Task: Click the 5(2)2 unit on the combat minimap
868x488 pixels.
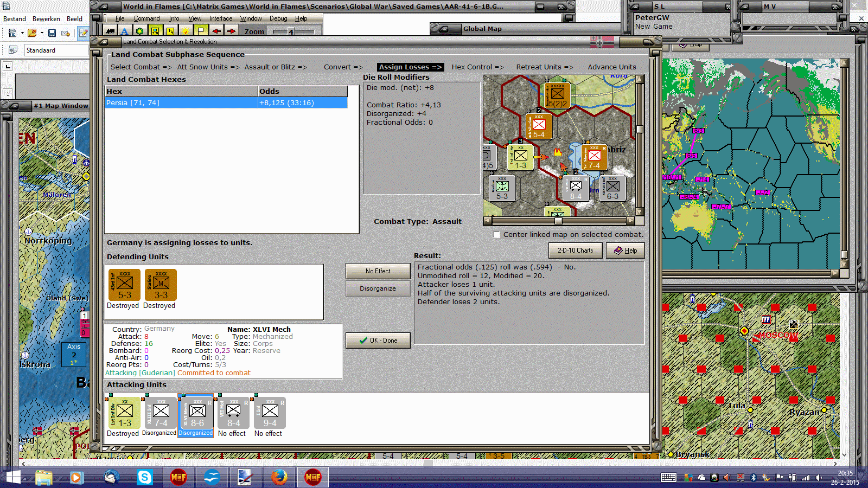Action: click(x=557, y=95)
